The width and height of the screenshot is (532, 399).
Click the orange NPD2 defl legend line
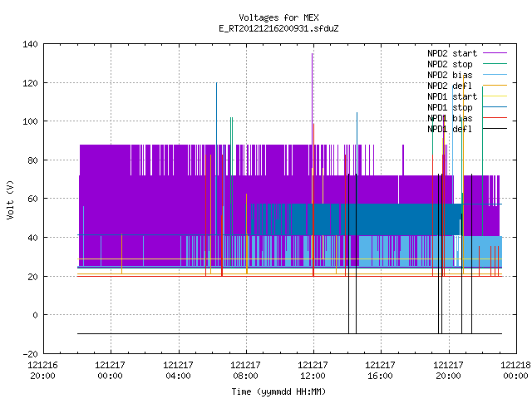(x=495, y=85)
